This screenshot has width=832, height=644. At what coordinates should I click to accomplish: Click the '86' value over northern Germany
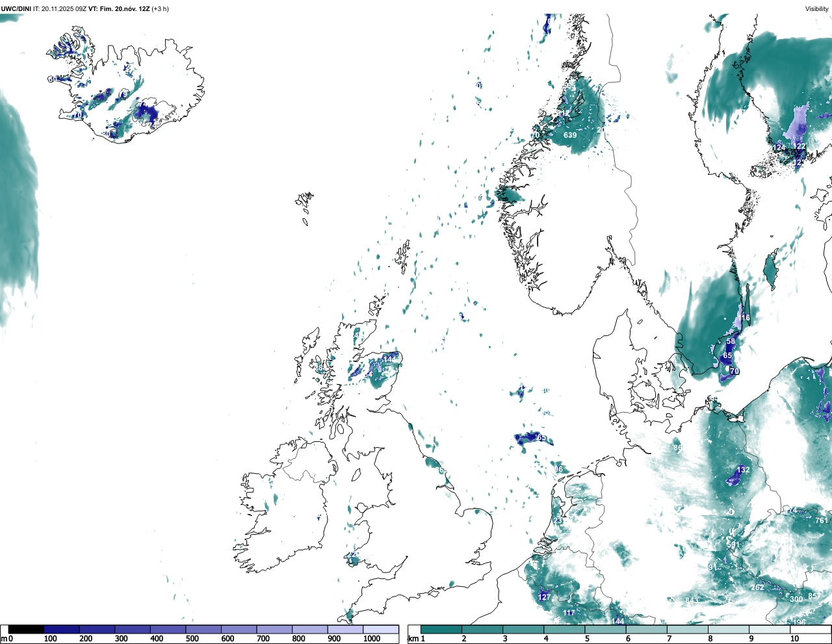[678, 448]
